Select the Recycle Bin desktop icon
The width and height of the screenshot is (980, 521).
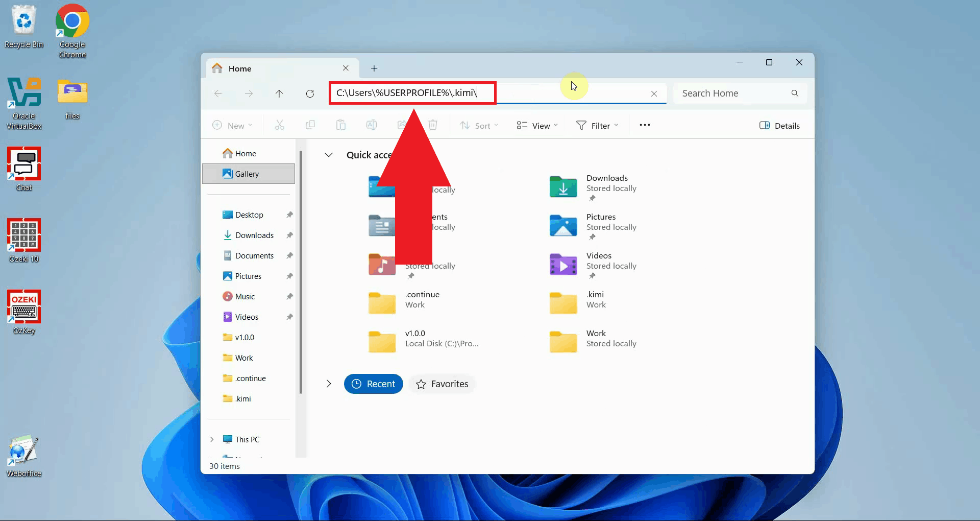pyautogui.click(x=24, y=27)
